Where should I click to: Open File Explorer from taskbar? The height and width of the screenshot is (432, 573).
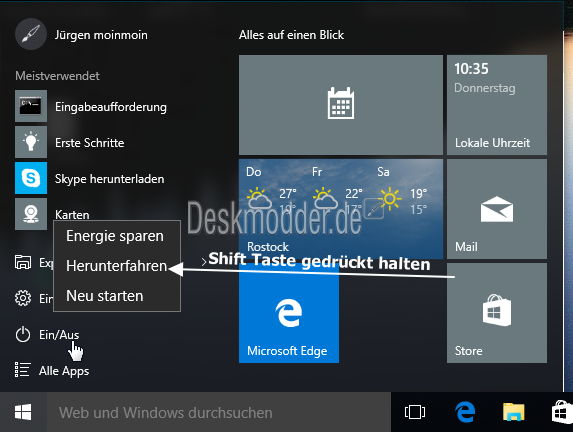(x=513, y=412)
